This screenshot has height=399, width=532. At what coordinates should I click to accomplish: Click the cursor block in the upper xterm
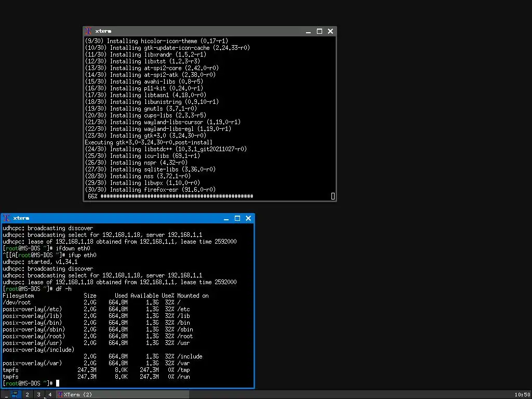coord(333,196)
